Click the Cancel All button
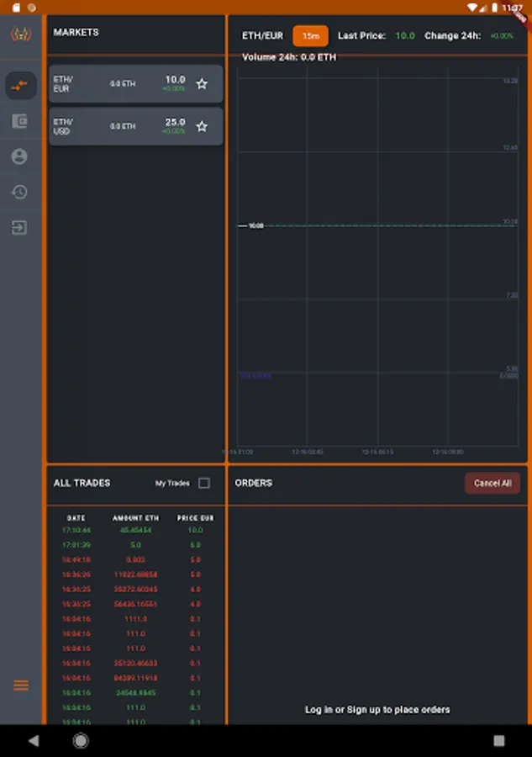Screen dimensions: 532x757 pos(492,483)
